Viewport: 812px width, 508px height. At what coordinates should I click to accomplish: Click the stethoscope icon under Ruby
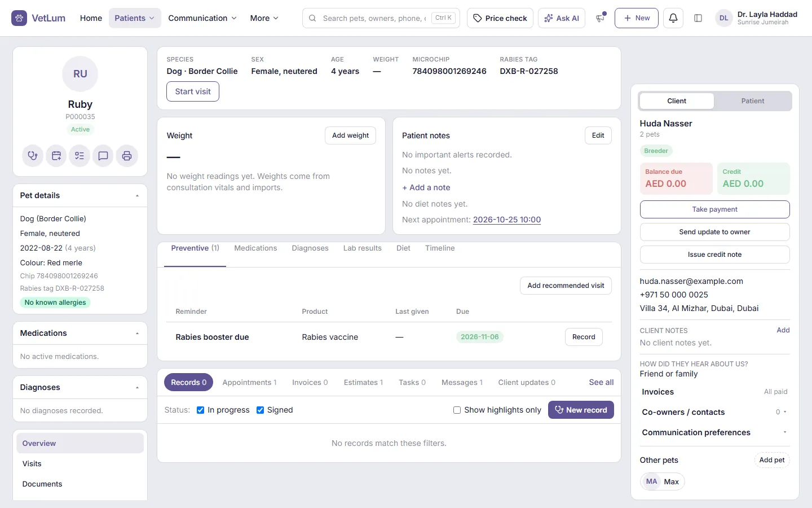tap(33, 156)
